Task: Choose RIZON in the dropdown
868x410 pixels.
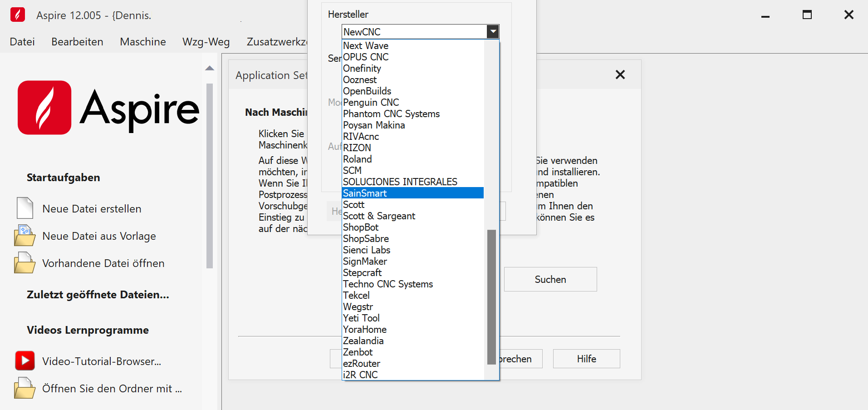Action: 413,148
